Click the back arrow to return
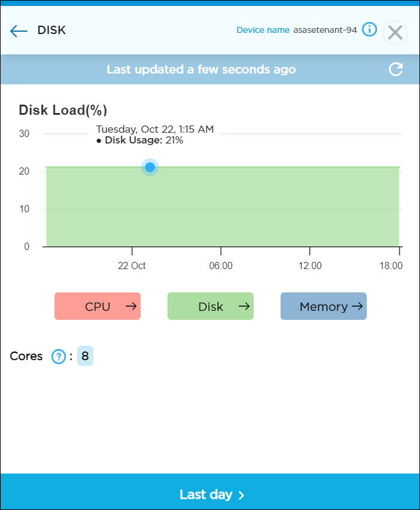This screenshot has height=510, width=420. pyautogui.click(x=18, y=30)
